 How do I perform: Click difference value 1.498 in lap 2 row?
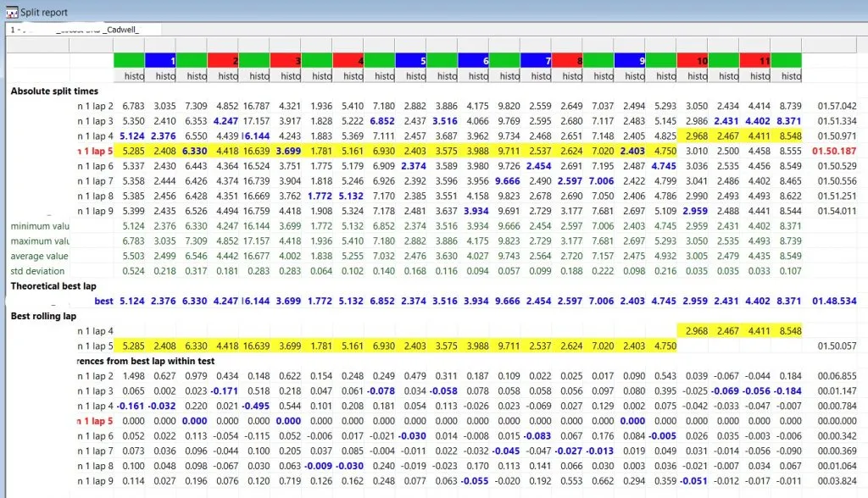click(133, 376)
